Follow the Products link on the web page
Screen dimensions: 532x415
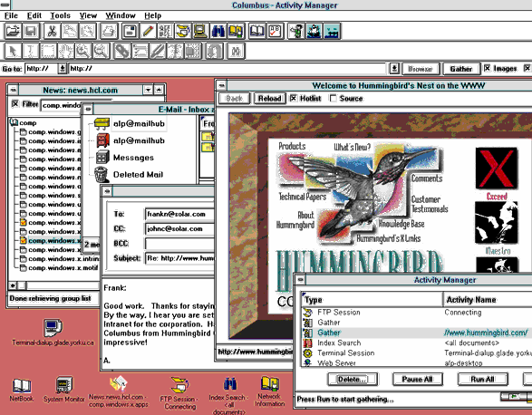(292, 146)
